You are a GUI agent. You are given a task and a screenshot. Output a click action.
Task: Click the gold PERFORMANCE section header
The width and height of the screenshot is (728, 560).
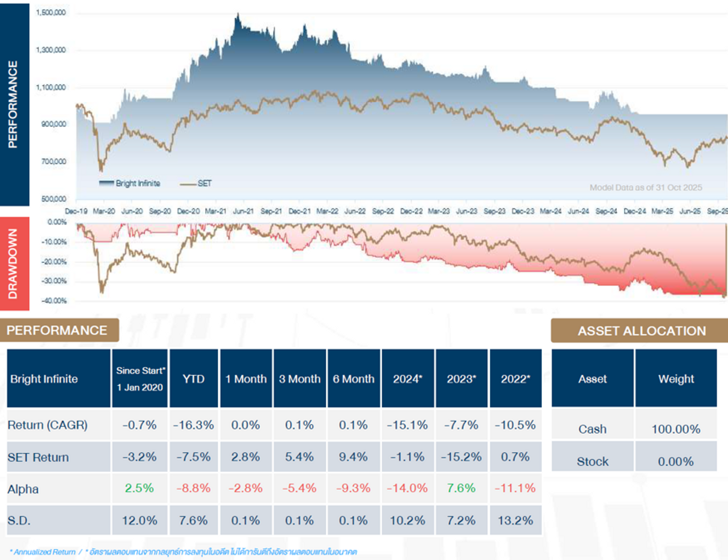[x=57, y=330]
